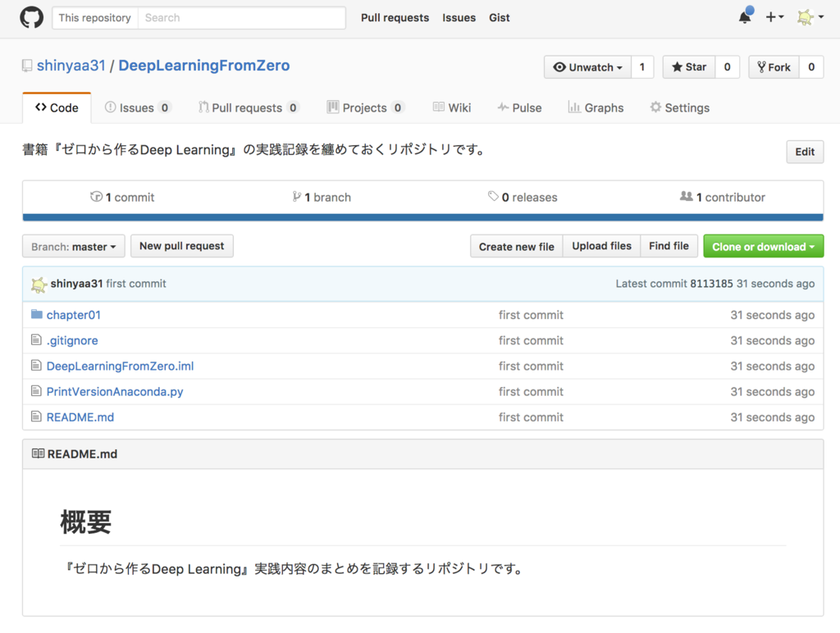Click the .gitignore file icon
840x633 pixels.
(36, 340)
